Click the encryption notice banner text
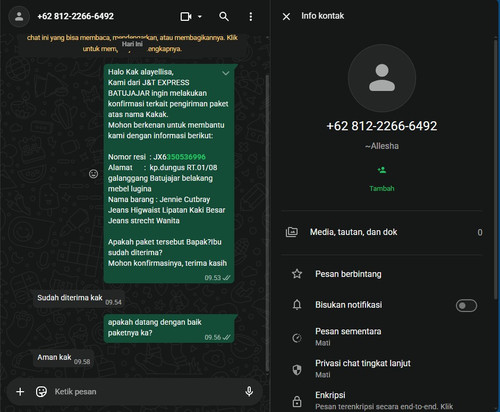The width and height of the screenshot is (500, 412). (x=132, y=43)
